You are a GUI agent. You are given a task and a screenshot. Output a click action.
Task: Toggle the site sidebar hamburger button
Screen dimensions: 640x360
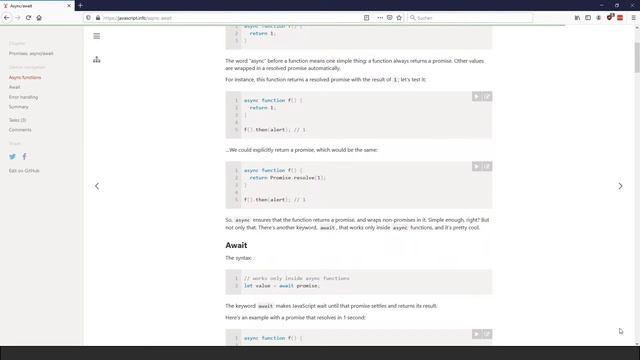pos(97,36)
